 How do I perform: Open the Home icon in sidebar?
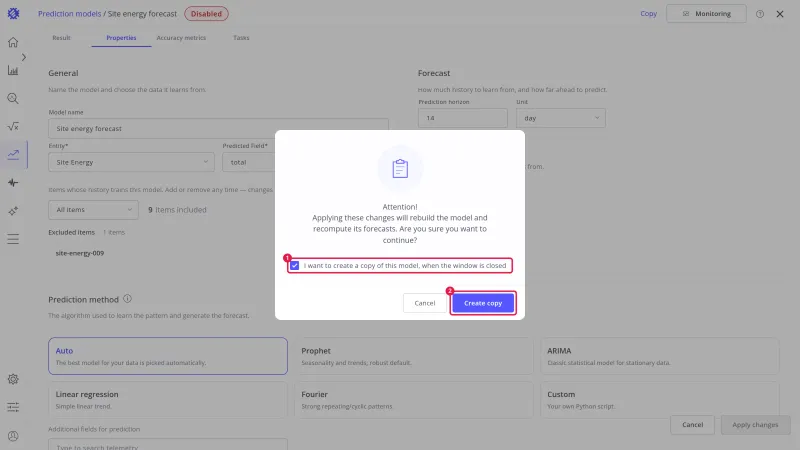pos(13,42)
